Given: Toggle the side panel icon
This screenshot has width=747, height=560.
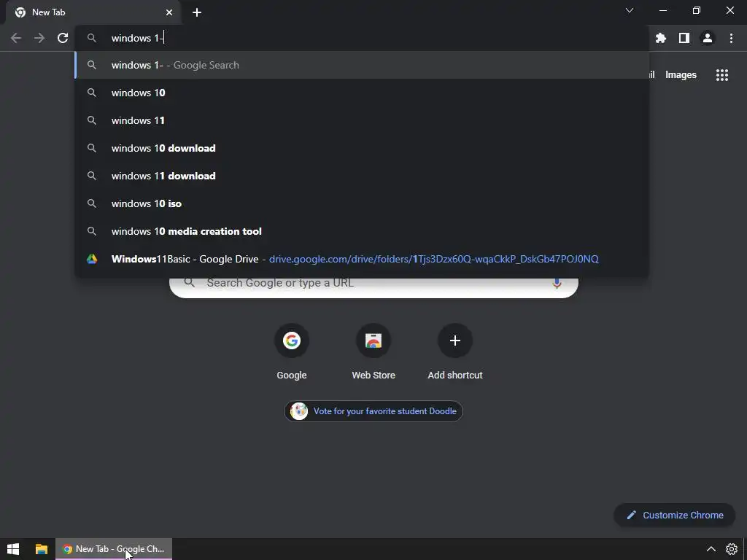Looking at the screenshot, I should pyautogui.click(x=684, y=38).
